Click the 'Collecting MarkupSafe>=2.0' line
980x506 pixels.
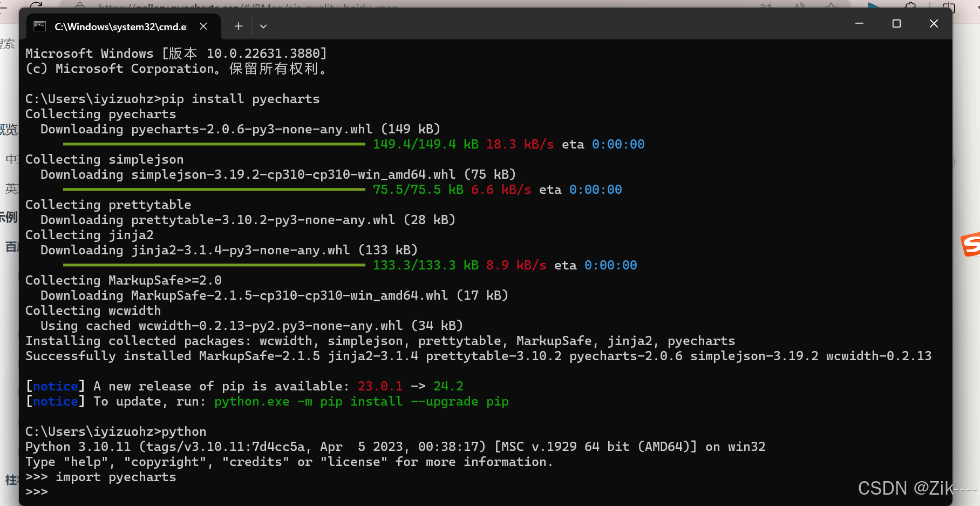(124, 280)
